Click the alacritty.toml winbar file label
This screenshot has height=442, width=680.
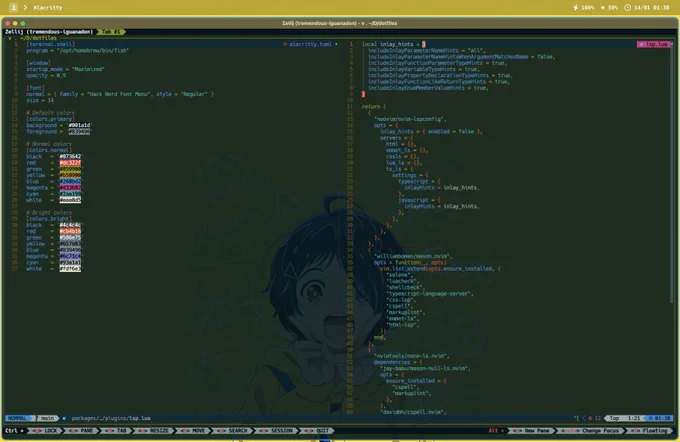pyautogui.click(x=310, y=44)
